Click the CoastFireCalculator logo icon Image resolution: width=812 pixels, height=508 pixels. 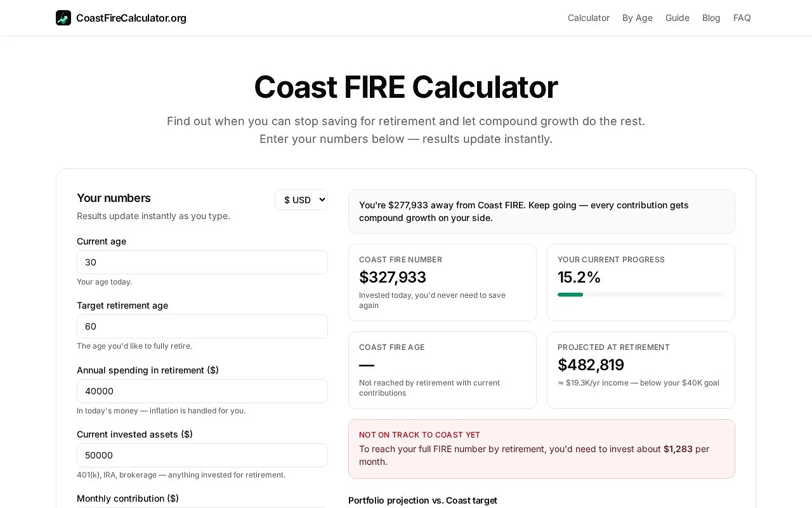tap(63, 18)
